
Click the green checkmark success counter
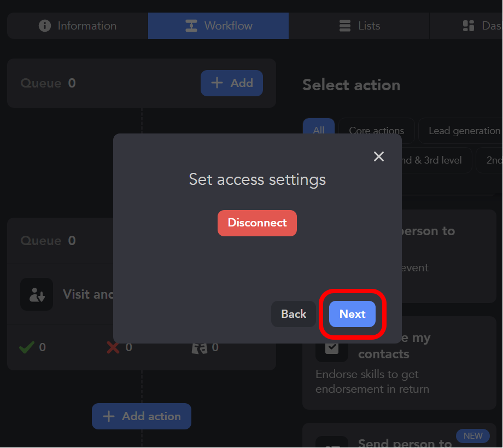click(x=26, y=347)
